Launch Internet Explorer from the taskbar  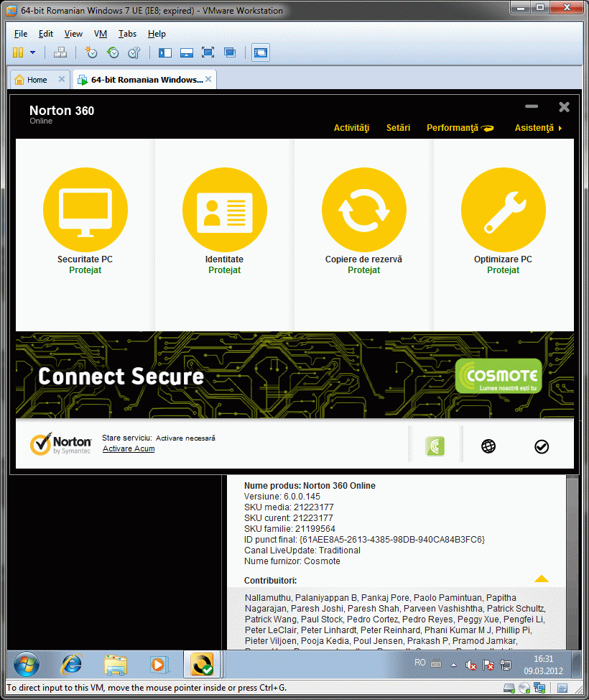pos(71,664)
